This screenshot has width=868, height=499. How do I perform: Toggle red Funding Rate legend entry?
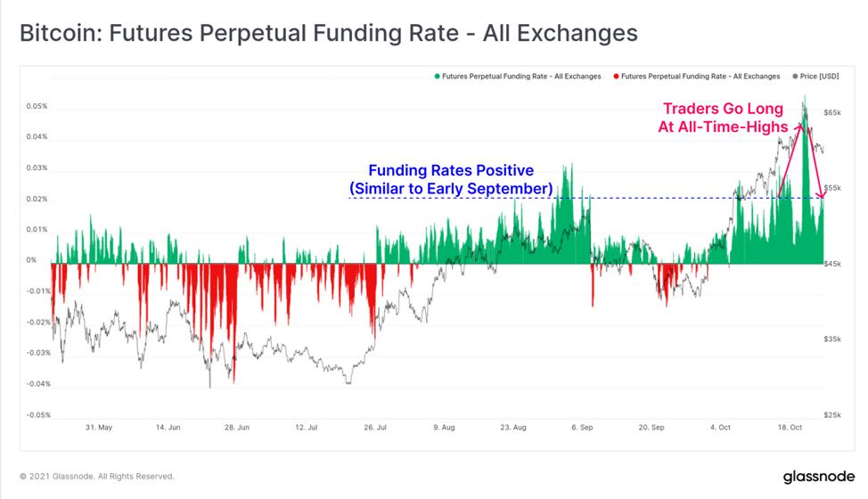pos(697,77)
